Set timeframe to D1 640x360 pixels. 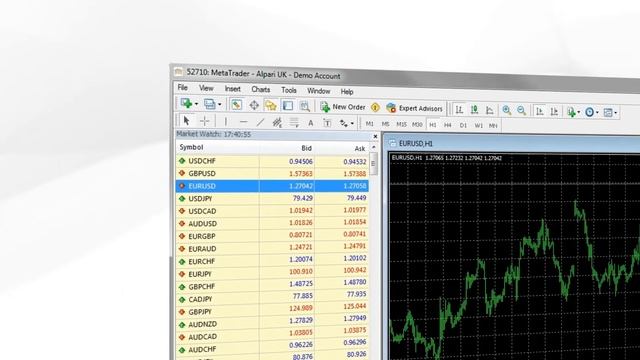coord(463,125)
